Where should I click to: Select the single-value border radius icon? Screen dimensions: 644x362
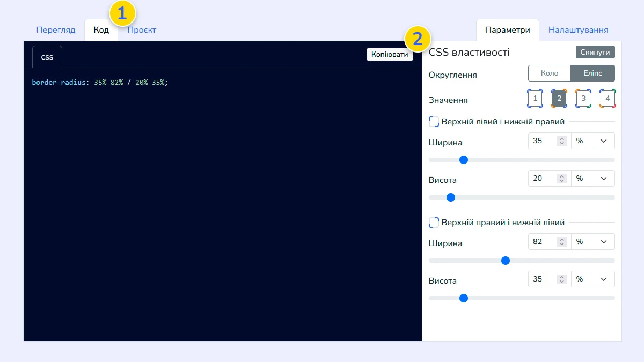pyautogui.click(x=535, y=98)
